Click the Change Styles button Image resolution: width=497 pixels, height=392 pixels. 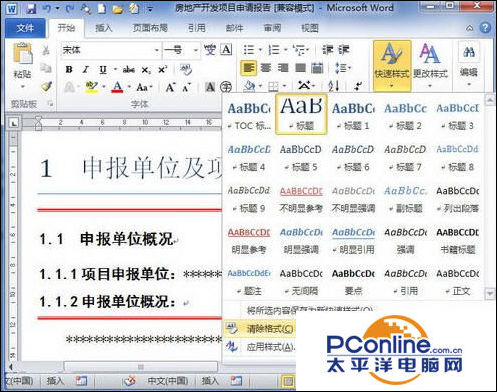click(x=430, y=66)
